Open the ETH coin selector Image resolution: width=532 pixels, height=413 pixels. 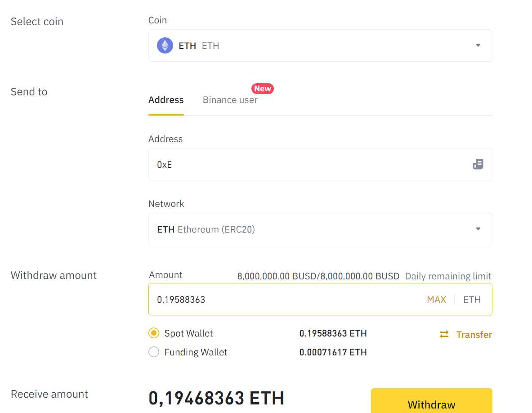[315, 45]
